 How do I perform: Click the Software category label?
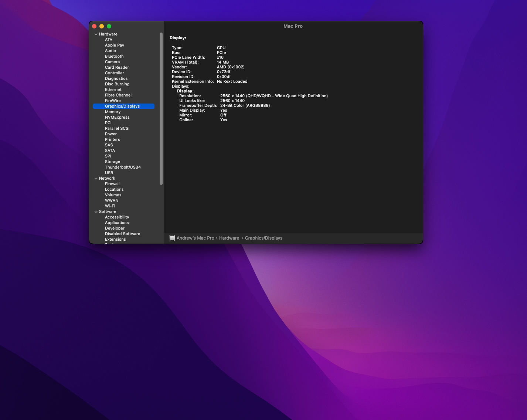[108, 212]
